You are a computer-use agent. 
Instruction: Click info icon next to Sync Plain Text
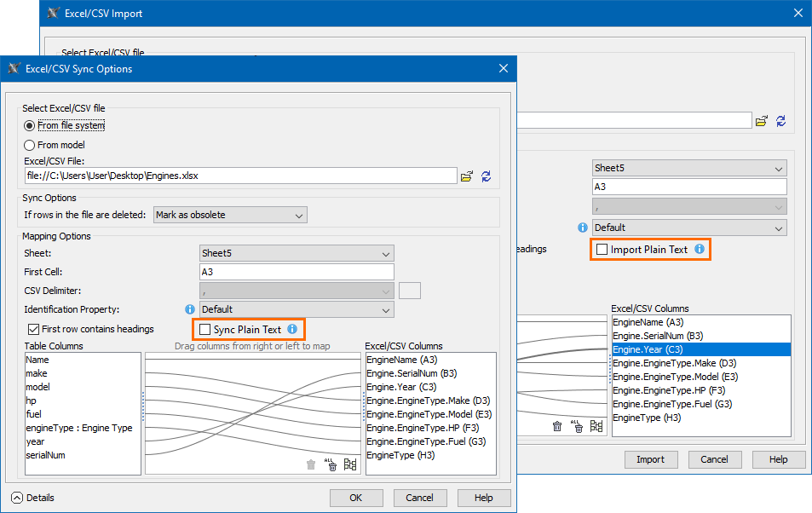coord(291,329)
